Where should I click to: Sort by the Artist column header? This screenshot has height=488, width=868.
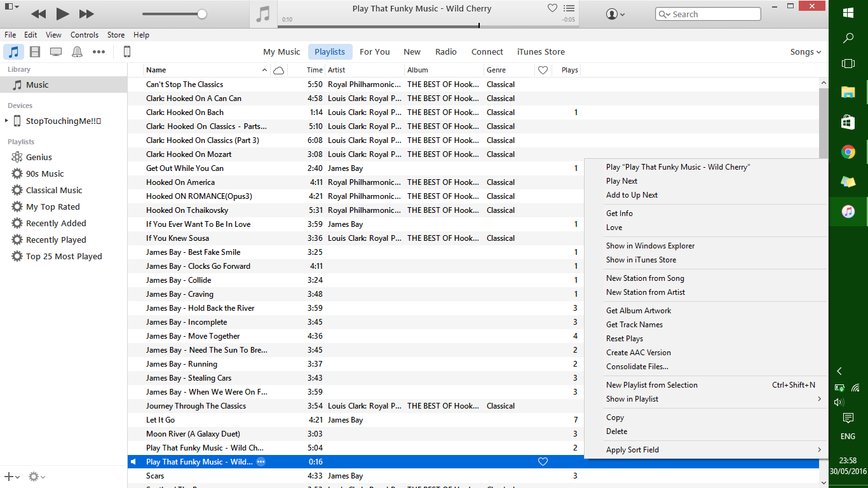coord(365,70)
